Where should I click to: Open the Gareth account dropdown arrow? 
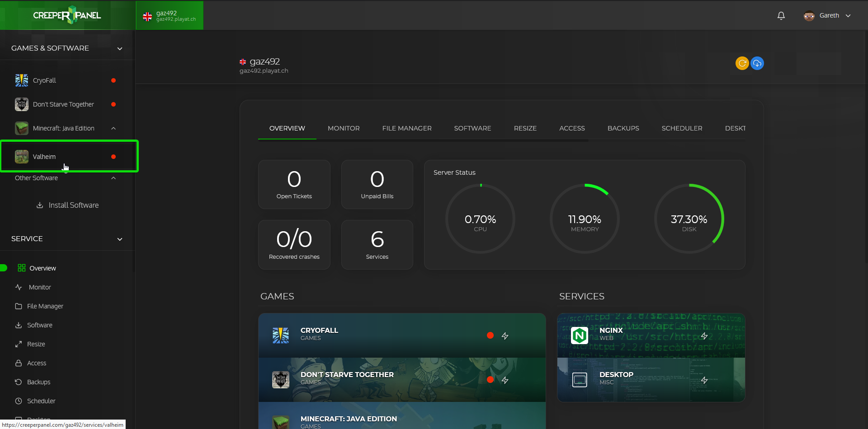click(848, 16)
